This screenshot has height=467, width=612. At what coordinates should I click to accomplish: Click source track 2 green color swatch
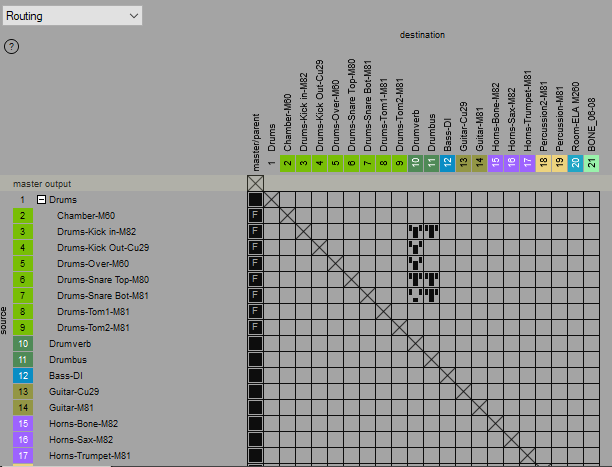23,216
